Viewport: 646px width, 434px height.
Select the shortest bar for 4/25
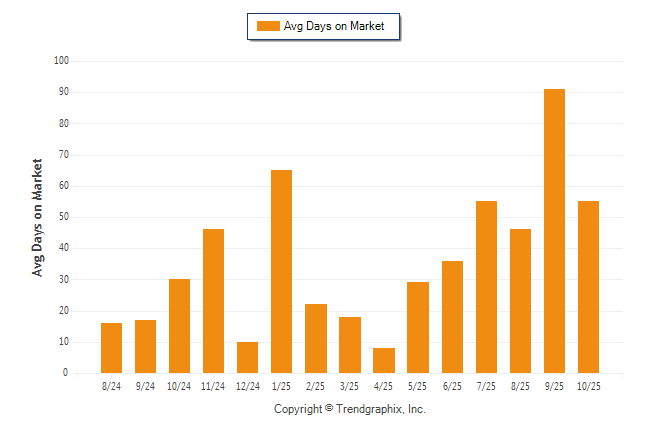tap(384, 360)
